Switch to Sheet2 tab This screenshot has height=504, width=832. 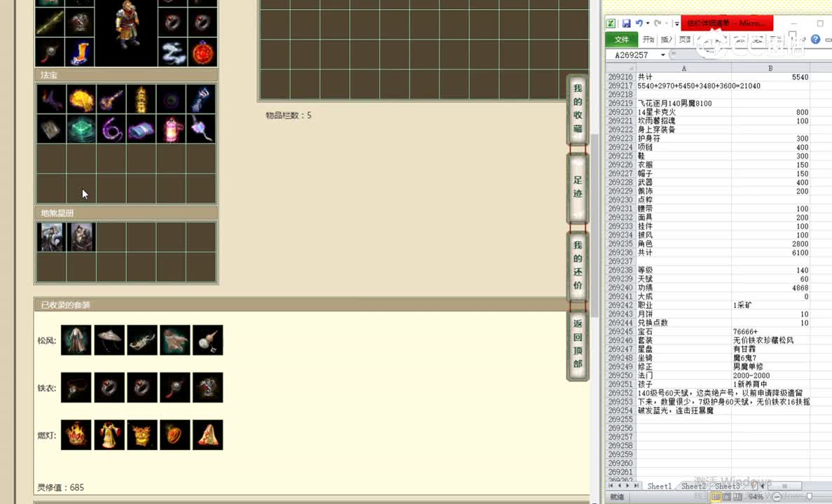693,486
